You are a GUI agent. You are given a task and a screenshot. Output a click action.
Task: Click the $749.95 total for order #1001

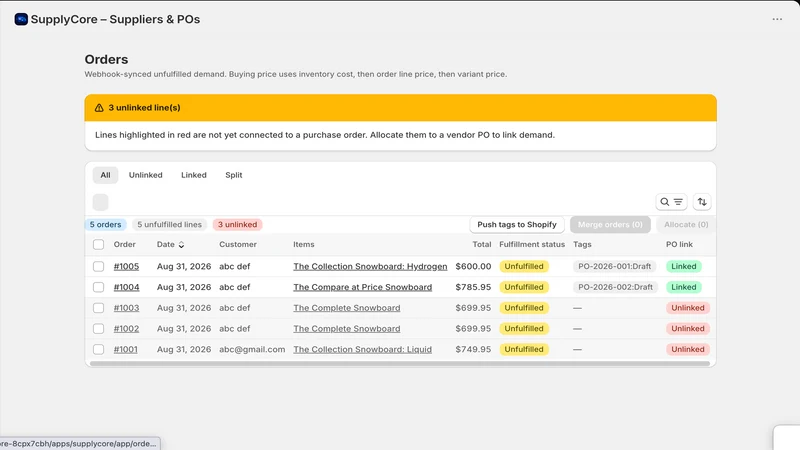tap(473, 349)
